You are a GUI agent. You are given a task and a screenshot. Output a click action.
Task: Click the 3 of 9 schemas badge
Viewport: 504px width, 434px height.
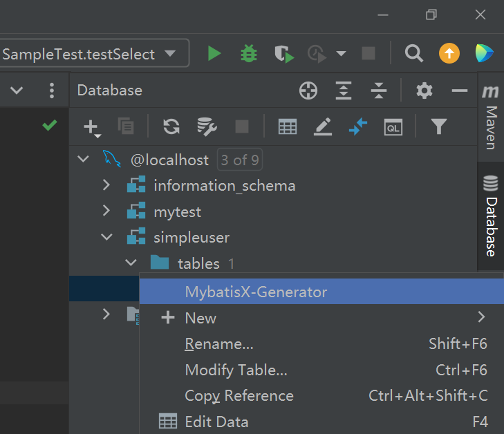[240, 160]
